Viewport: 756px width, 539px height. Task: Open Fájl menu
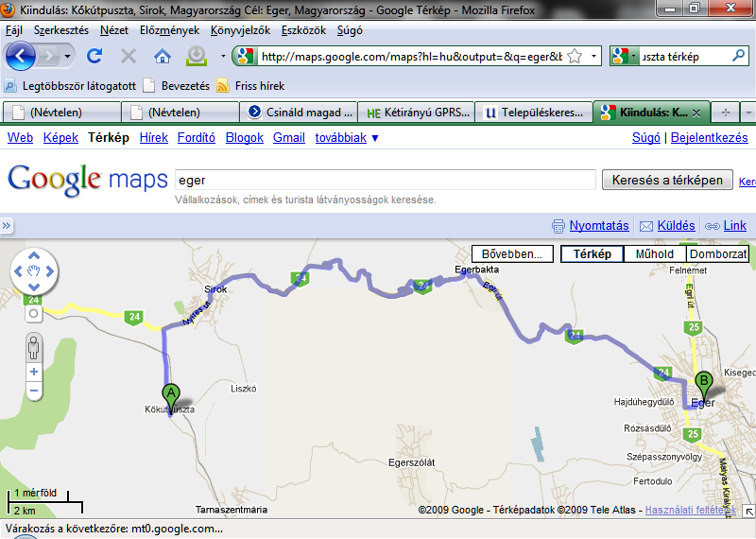pos(14,30)
